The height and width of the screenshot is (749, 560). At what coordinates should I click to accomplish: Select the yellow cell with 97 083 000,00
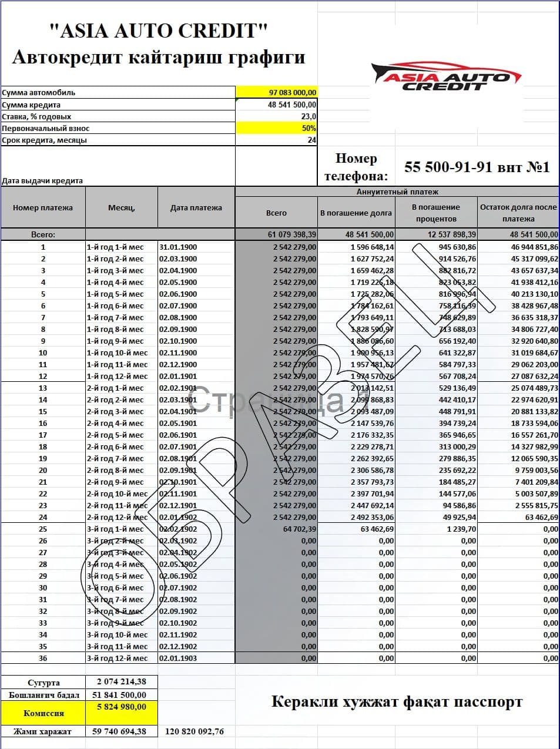pyautogui.click(x=276, y=92)
